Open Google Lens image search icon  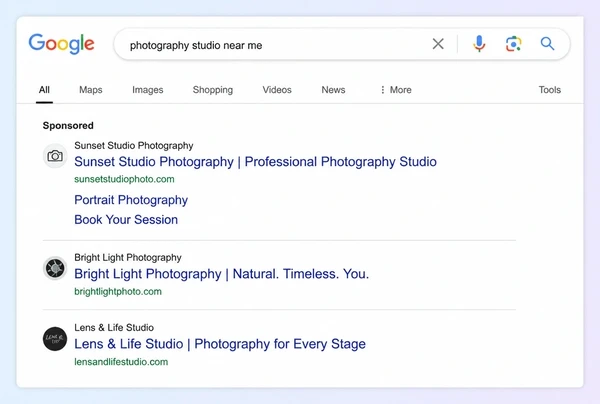pos(514,44)
